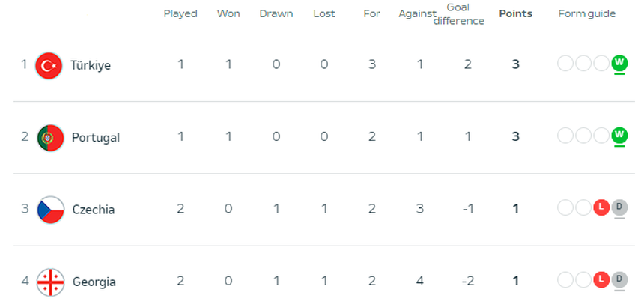Image resolution: width=644 pixels, height=304 pixels.
Task: Open the Georgia team link
Action: [x=94, y=282]
